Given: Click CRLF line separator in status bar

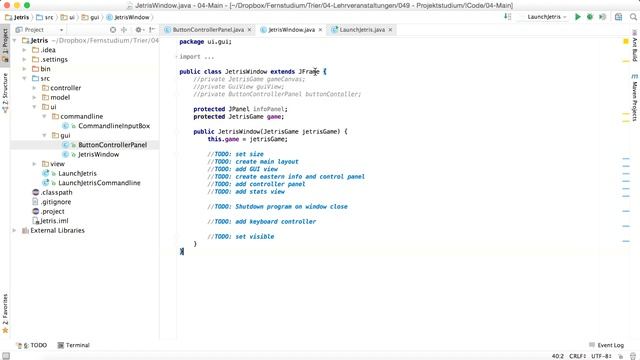Looking at the screenshot, I should click(x=578, y=356).
